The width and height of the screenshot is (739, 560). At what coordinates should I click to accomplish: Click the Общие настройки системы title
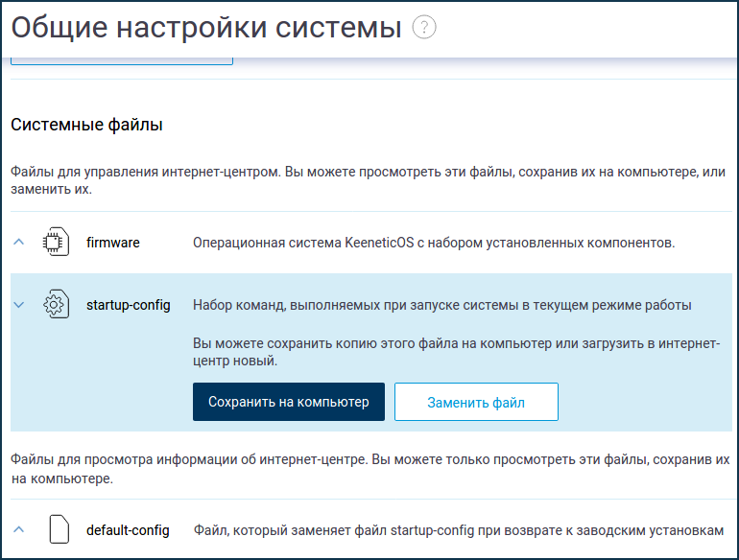[x=206, y=27]
